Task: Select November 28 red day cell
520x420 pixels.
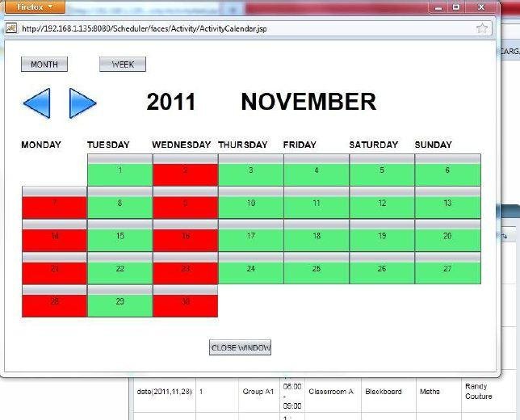Action: coord(54,301)
